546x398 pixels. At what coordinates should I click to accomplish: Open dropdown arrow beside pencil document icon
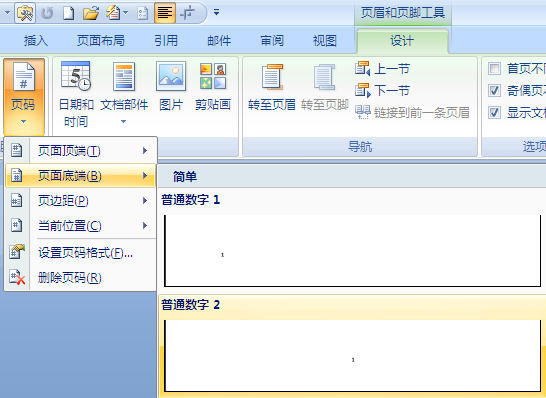(125, 13)
